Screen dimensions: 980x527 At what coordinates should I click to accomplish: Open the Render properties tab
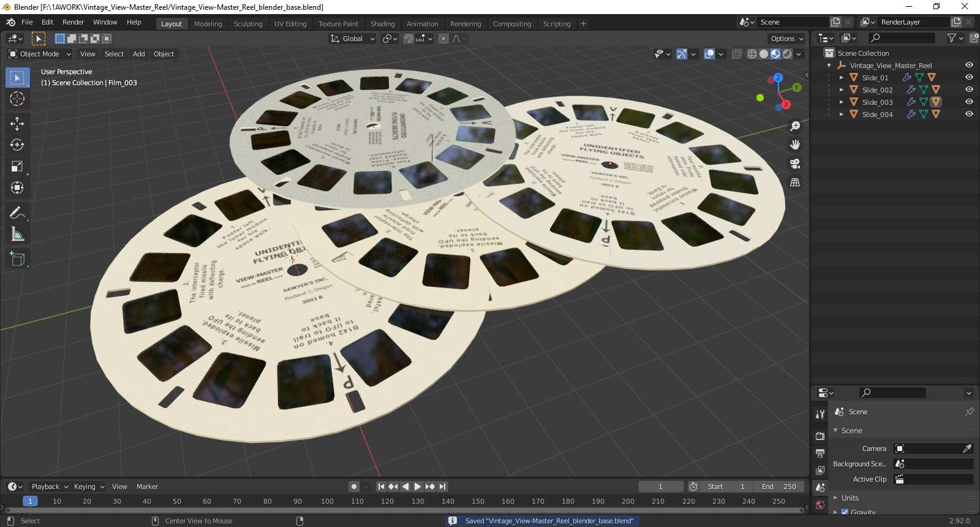[x=820, y=436]
